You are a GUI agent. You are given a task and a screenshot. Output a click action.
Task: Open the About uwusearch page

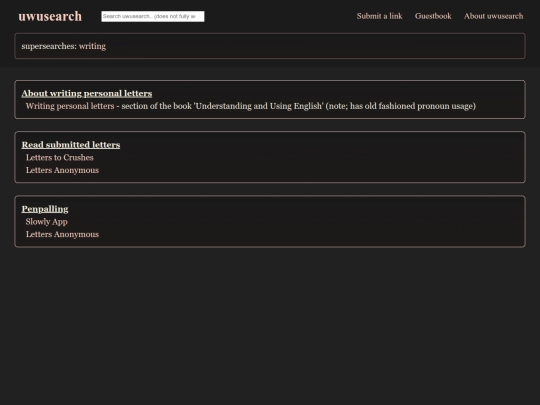tap(493, 16)
